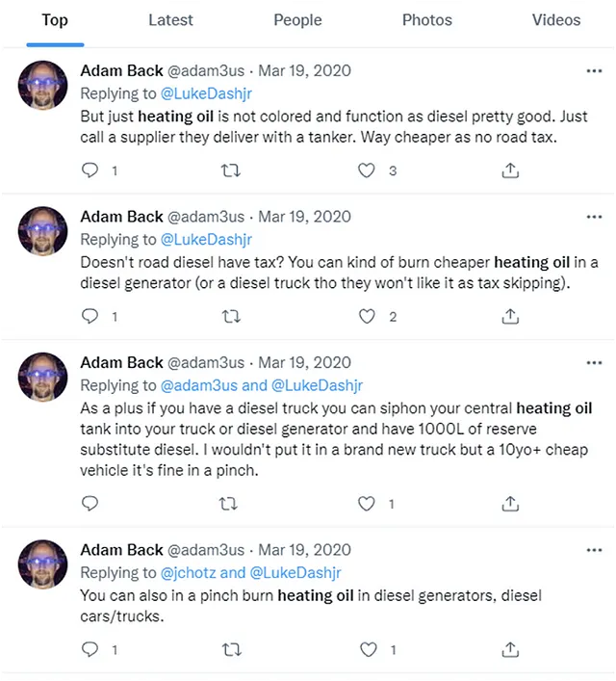Open more options on the siphon tweet

pos(594,362)
